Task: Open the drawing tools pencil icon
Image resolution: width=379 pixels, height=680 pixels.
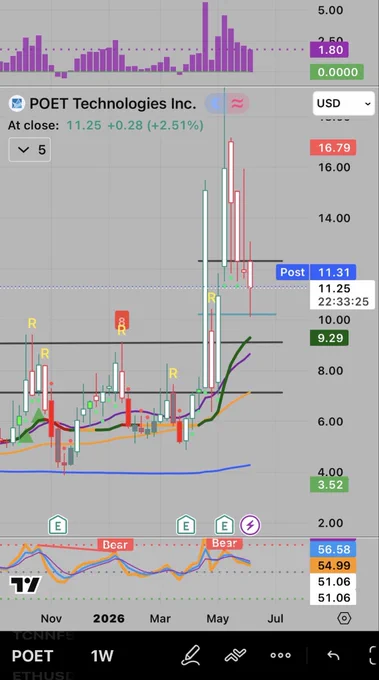Action: tap(190, 655)
